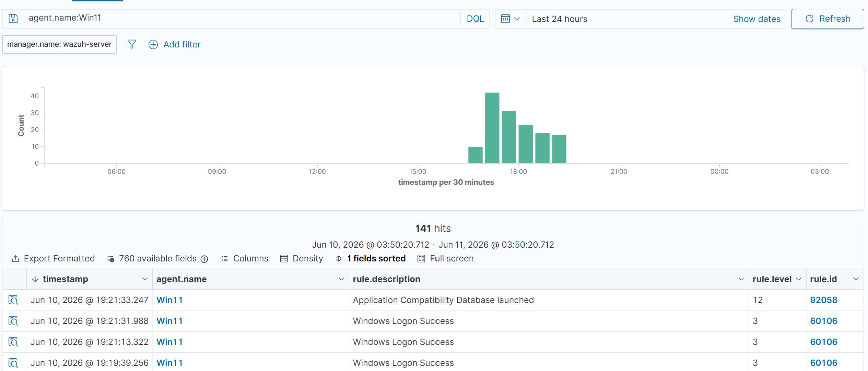Expand the timestamp column header menu
Viewport: 868px width, 371px height.
click(145, 279)
